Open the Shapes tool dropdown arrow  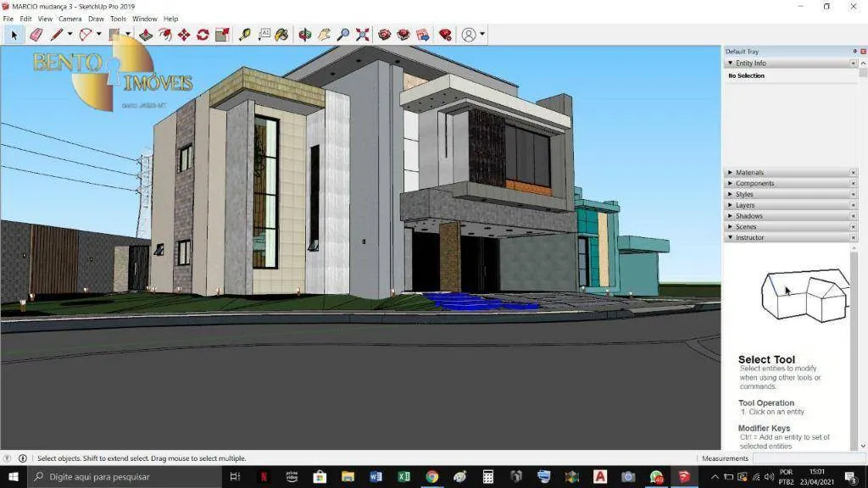pos(128,34)
